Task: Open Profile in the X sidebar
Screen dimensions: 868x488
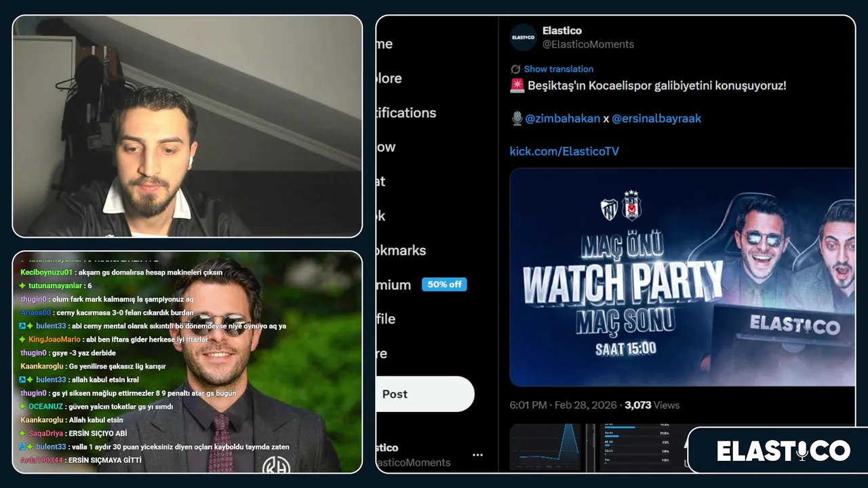Action: click(386, 319)
